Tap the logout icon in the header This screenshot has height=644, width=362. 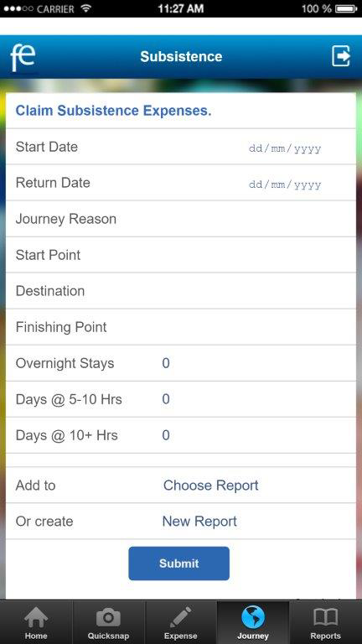click(x=341, y=56)
